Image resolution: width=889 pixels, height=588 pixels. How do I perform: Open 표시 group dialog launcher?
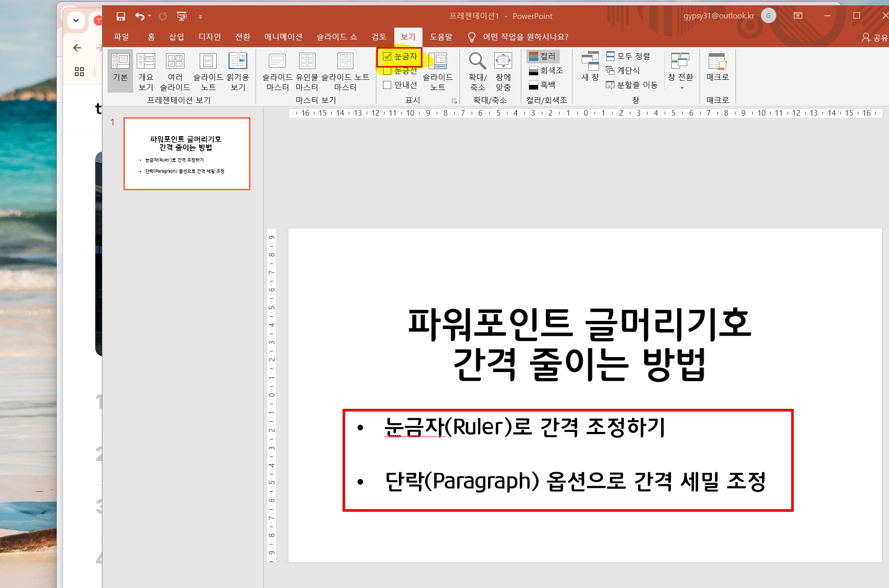click(x=454, y=101)
